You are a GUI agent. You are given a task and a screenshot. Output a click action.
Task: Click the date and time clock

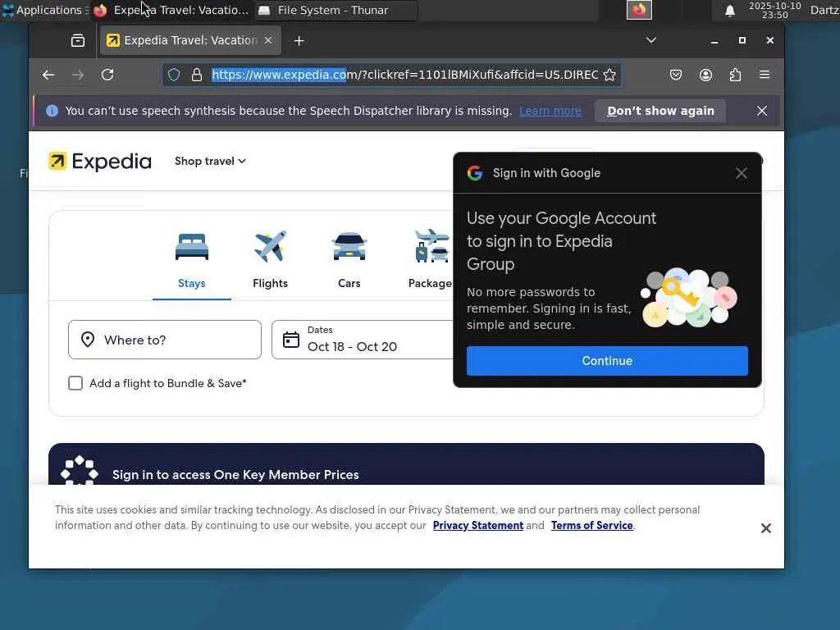774,10
